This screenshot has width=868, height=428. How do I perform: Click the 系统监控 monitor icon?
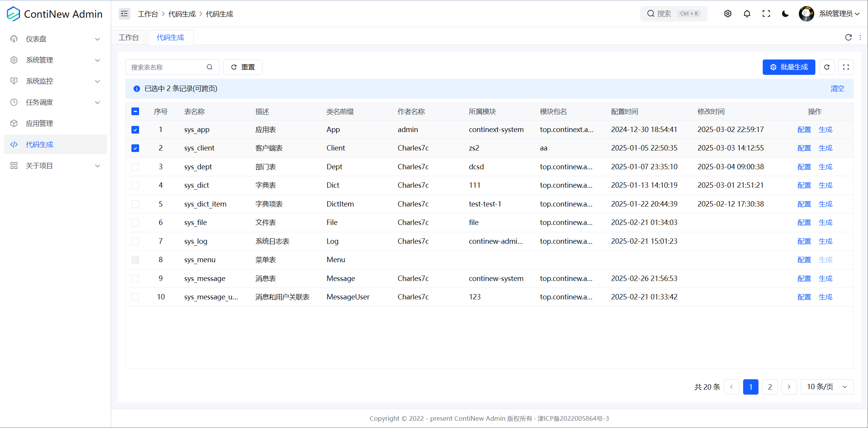point(14,81)
